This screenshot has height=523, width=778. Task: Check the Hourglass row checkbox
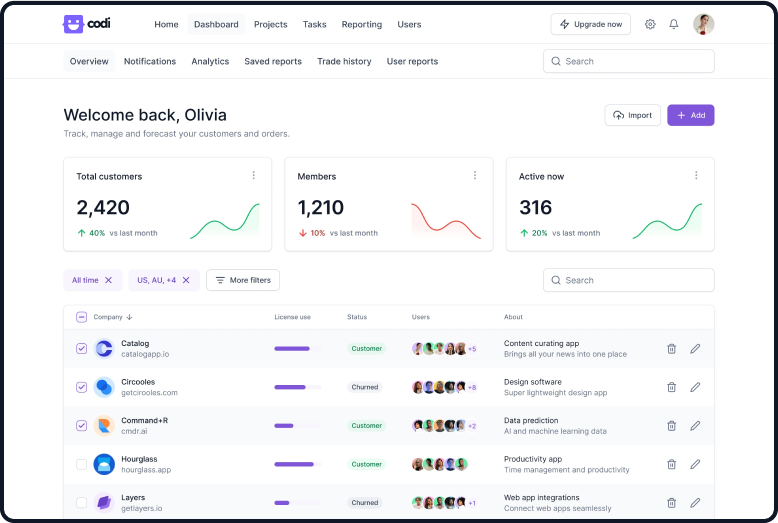click(81, 464)
